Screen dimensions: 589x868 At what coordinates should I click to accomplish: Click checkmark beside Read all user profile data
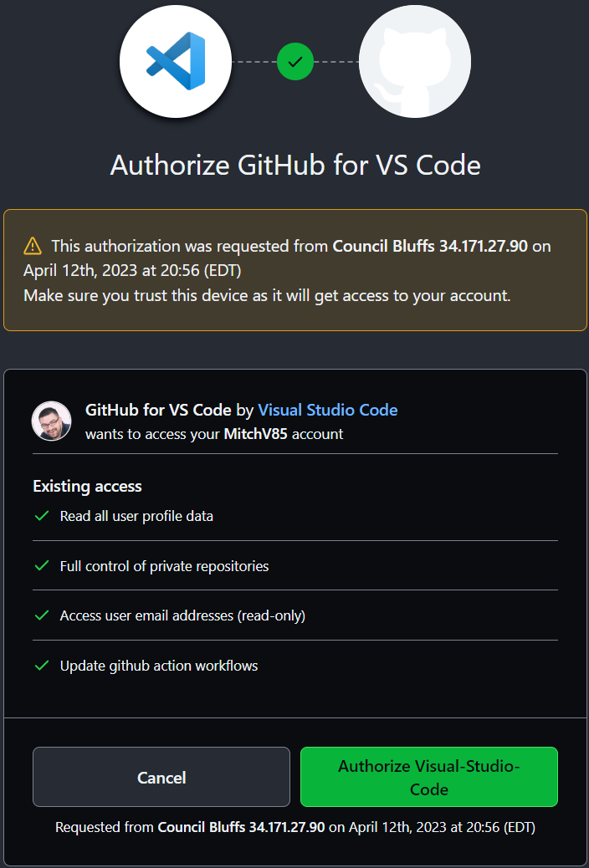41,516
